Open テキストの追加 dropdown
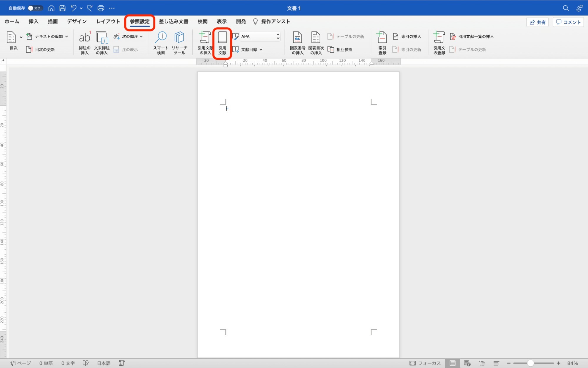Image resolution: width=588 pixels, height=368 pixels. pos(47,37)
